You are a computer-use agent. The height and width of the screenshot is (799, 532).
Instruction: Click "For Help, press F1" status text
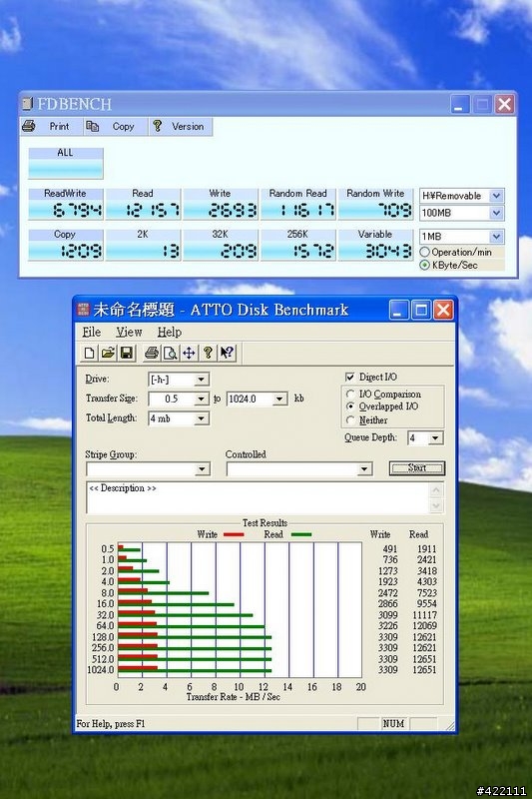tap(111, 723)
